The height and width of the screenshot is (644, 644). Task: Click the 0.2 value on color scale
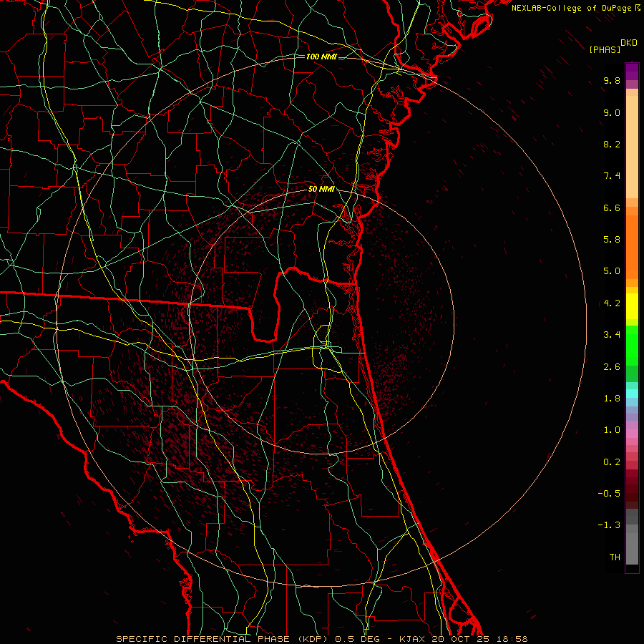click(x=611, y=462)
